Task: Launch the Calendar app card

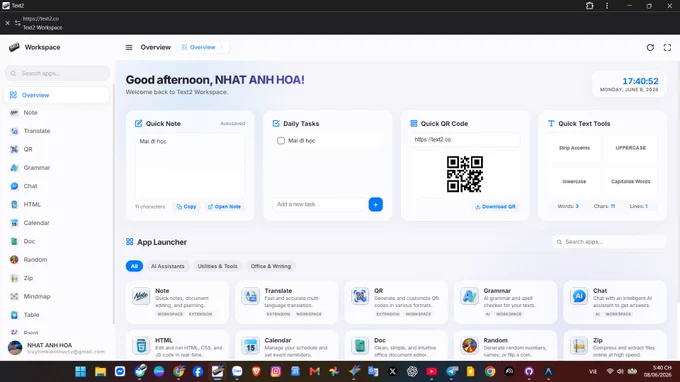Action: coord(286,346)
